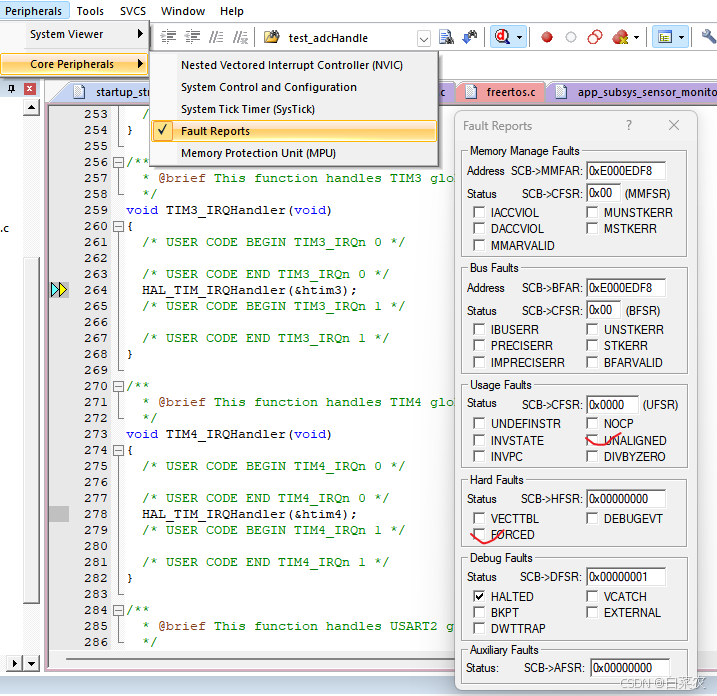Click the Kill All Breakpoints icon
This screenshot has height=696, width=717.
620,37
